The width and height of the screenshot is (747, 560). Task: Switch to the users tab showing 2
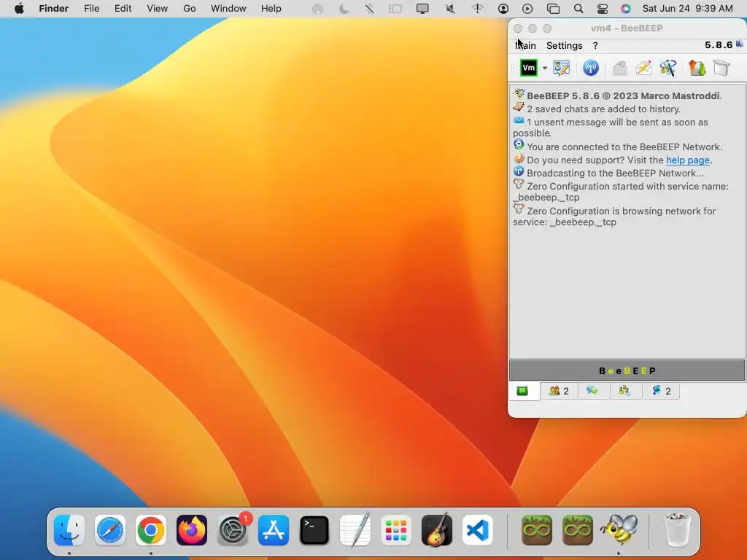click(559, 391)
